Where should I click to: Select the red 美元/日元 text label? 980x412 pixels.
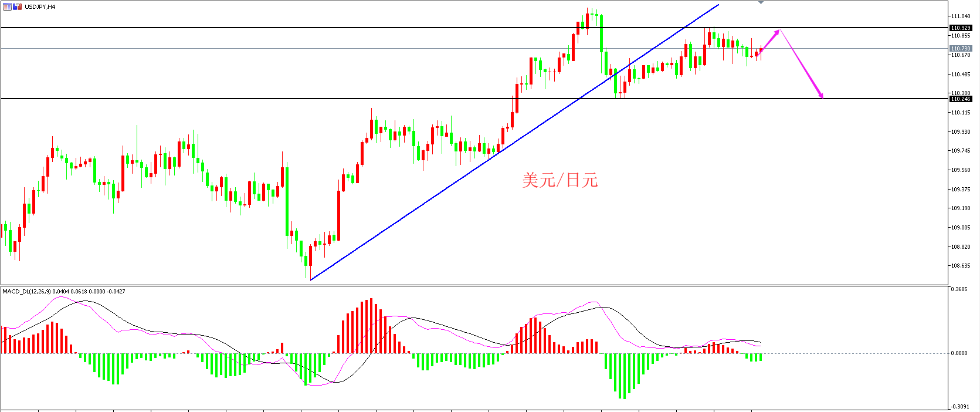pyautogui.click(x=560, y=180)
